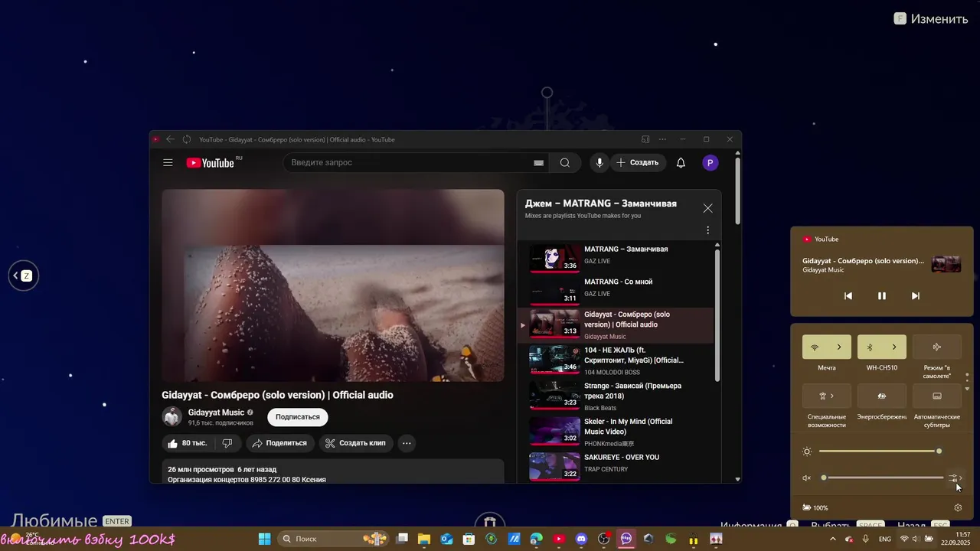The width and height of the screenshot is (980, 551).
Task: Open the playlist panel three-dot menu
Action: pyautogui.click(x=707, y=230)
